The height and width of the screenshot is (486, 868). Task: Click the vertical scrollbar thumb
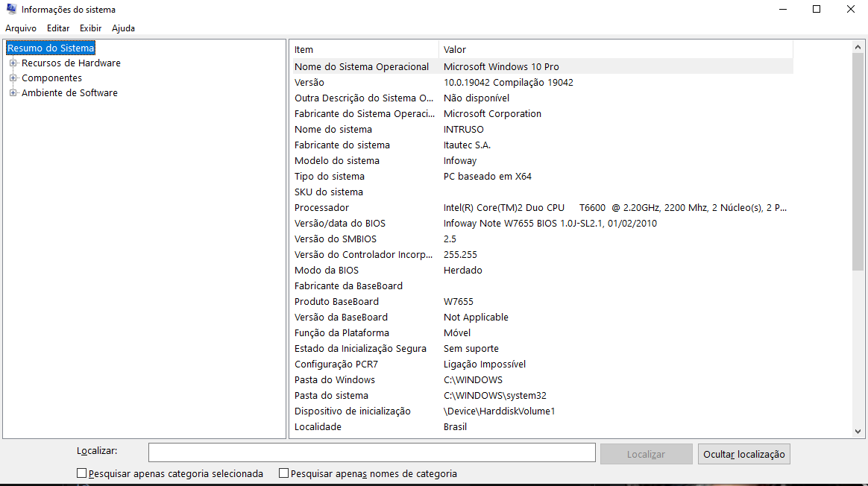tap(858, 162)
